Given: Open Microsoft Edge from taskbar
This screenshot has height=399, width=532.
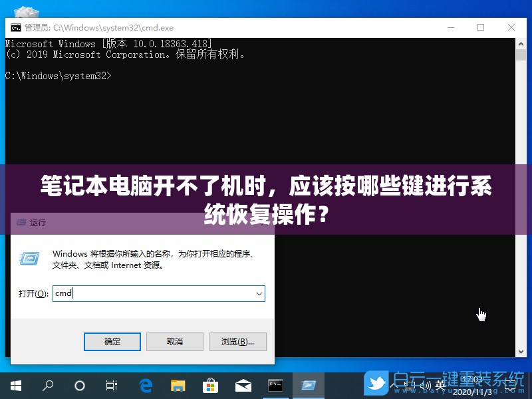Looking at the screenshot, I should point(146,386).
